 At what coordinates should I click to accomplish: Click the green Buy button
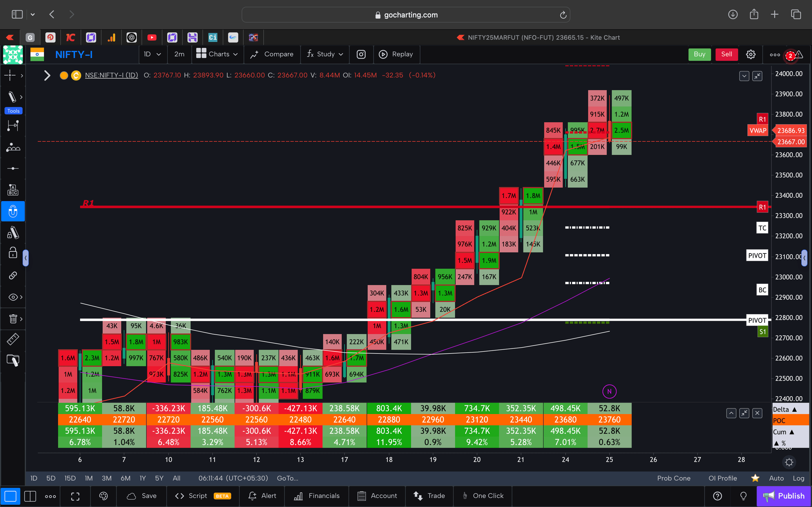699,54
